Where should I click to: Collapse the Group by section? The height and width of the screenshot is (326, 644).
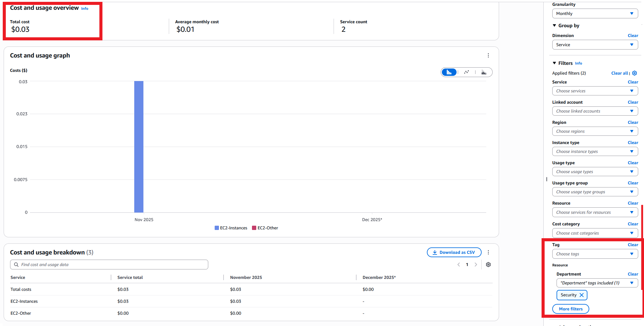tap(554, 25)
